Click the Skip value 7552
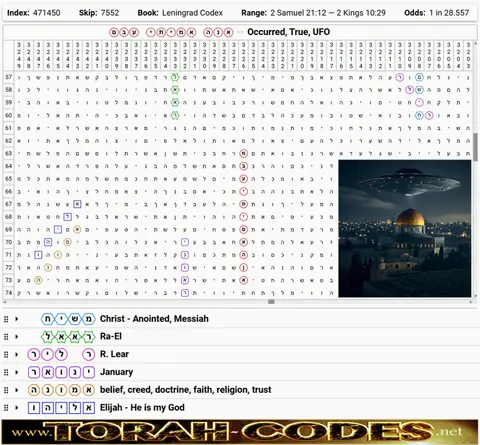 click(x=110, y=13)
